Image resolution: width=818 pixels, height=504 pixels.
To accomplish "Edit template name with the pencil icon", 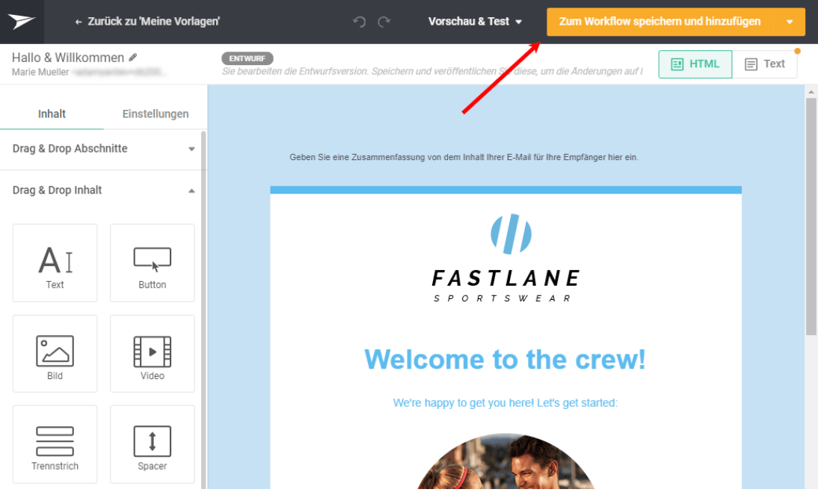I will pyautogui.click(x=133, y=58).
